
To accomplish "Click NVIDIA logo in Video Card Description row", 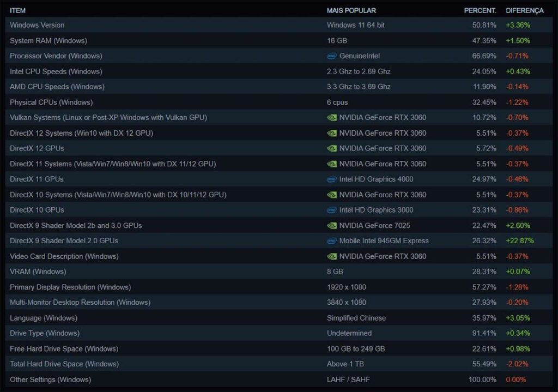I will tap(332, 256).
